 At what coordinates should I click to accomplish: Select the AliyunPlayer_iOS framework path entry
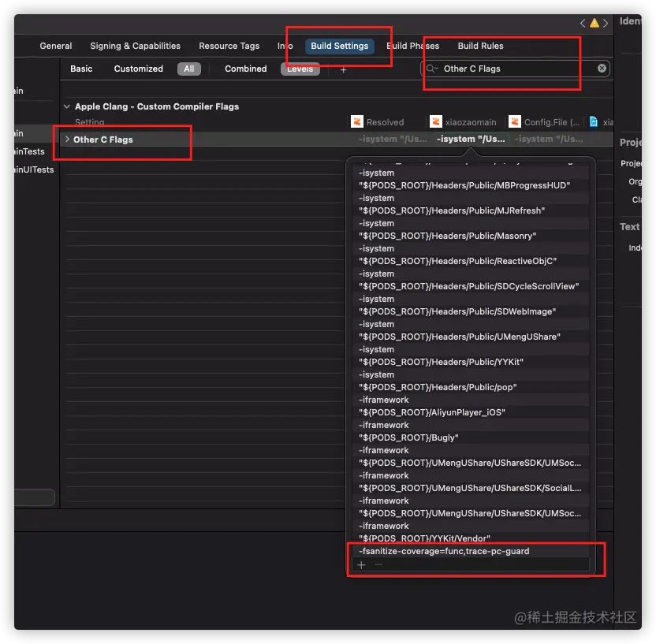470,412
